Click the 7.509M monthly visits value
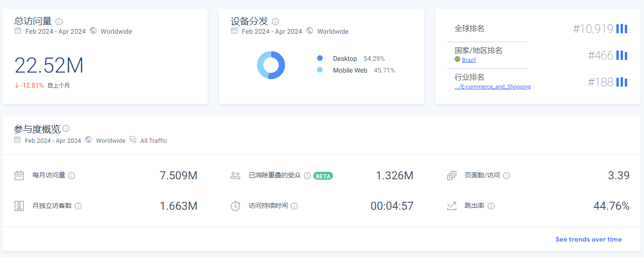Image resolution: width=644 pixels, height=257 pixels. pos(179,176)
